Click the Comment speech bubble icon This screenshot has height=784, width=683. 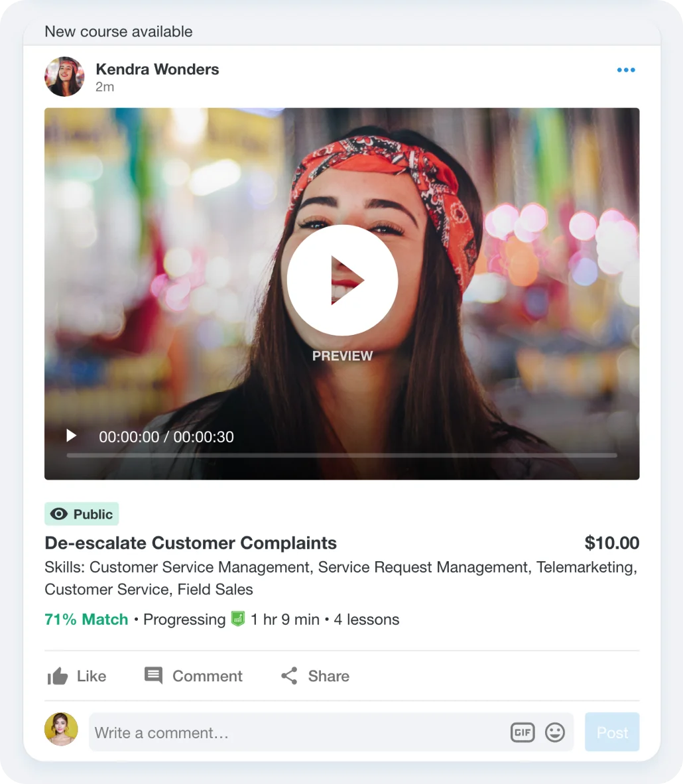coord(153,676)
